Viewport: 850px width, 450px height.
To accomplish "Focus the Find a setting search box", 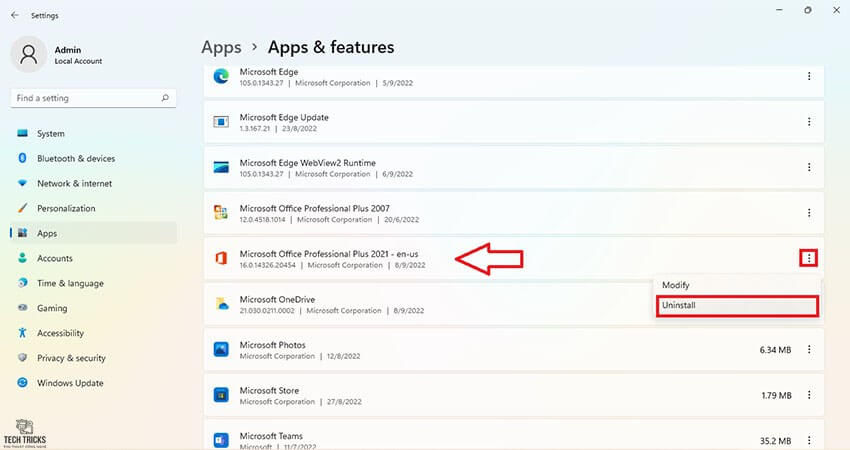I will [x=93, y=98].
